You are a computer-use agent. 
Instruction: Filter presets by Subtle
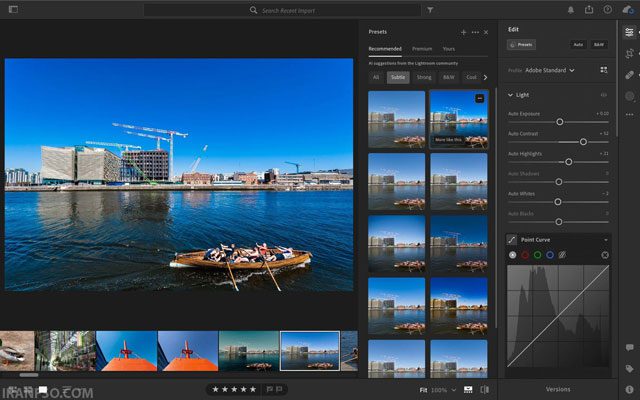tap(398, 77)
